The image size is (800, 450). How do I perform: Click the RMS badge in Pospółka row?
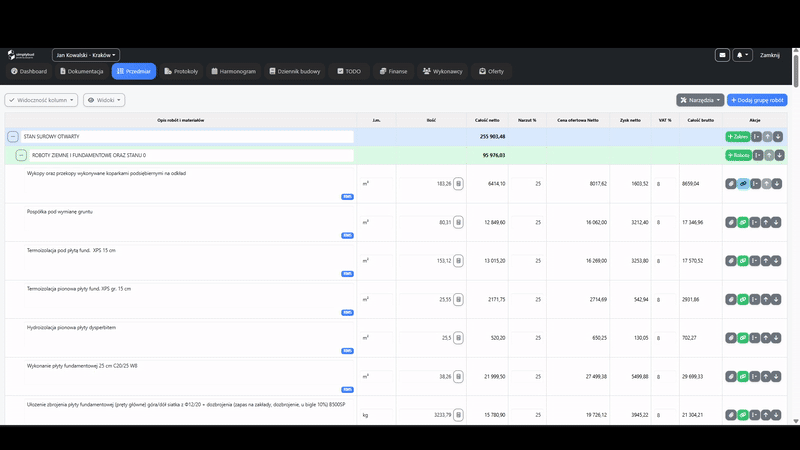pos(347,235)
